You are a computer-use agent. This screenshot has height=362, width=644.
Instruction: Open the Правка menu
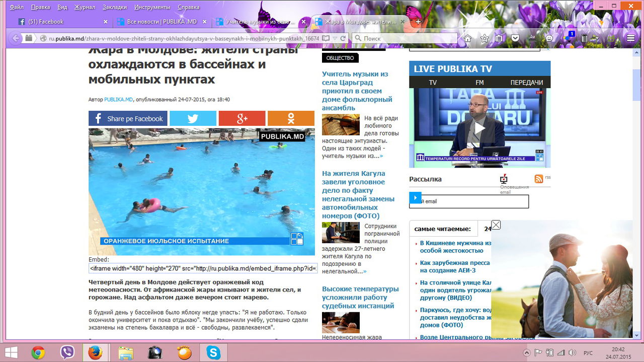40,8
